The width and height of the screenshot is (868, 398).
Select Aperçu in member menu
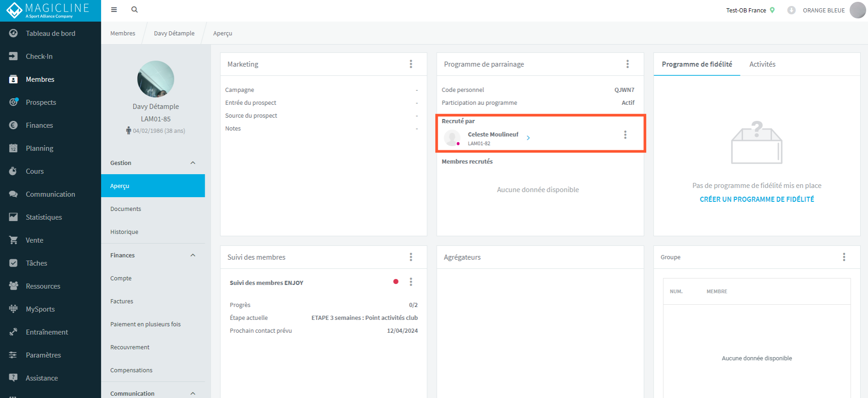153,186
